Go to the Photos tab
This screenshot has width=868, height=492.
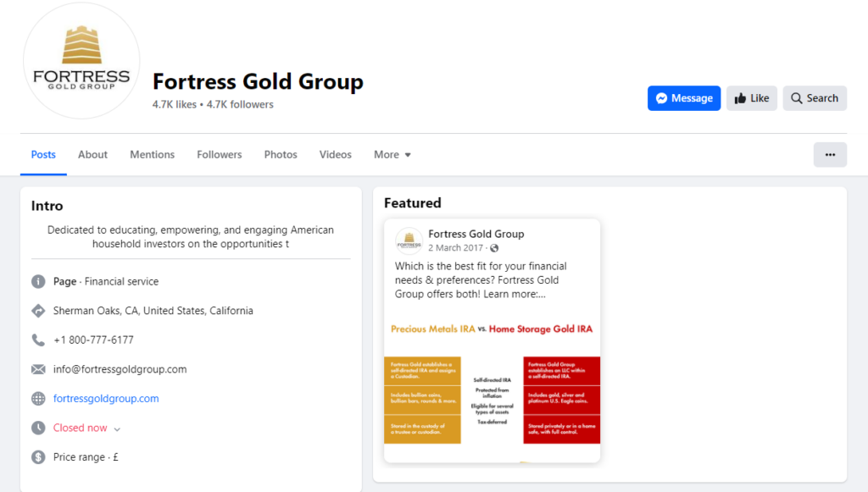click(281, 155)
